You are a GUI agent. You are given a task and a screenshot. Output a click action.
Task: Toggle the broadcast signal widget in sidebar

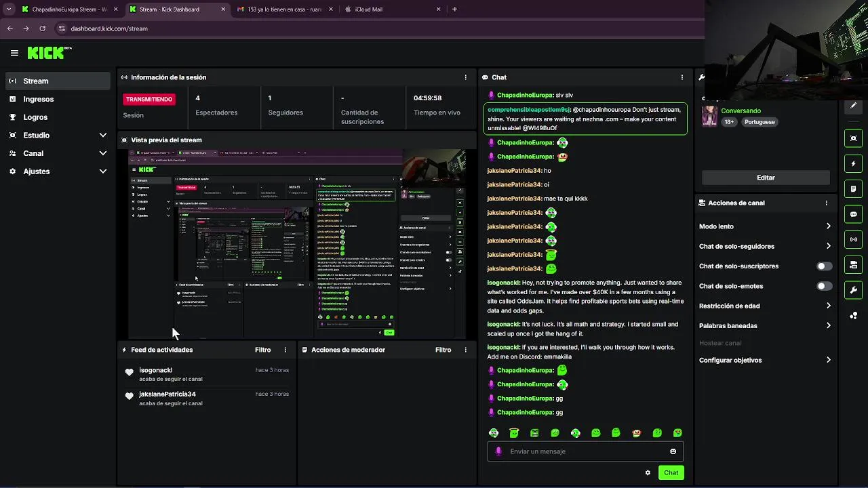853,239
